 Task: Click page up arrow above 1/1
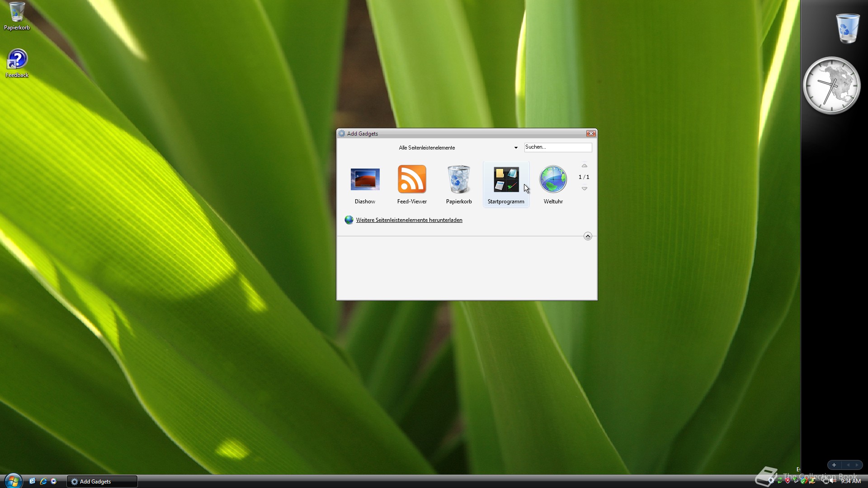click(584, 166)
